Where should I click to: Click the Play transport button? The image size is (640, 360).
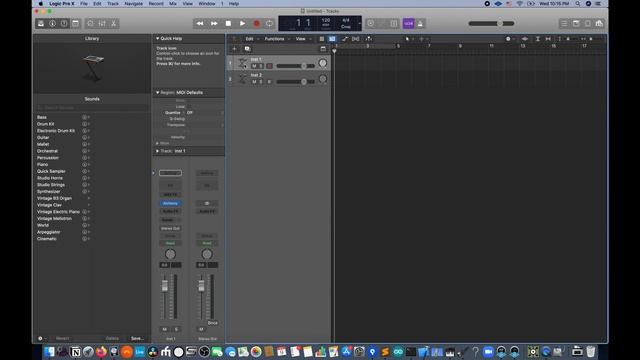coord(242,24)
